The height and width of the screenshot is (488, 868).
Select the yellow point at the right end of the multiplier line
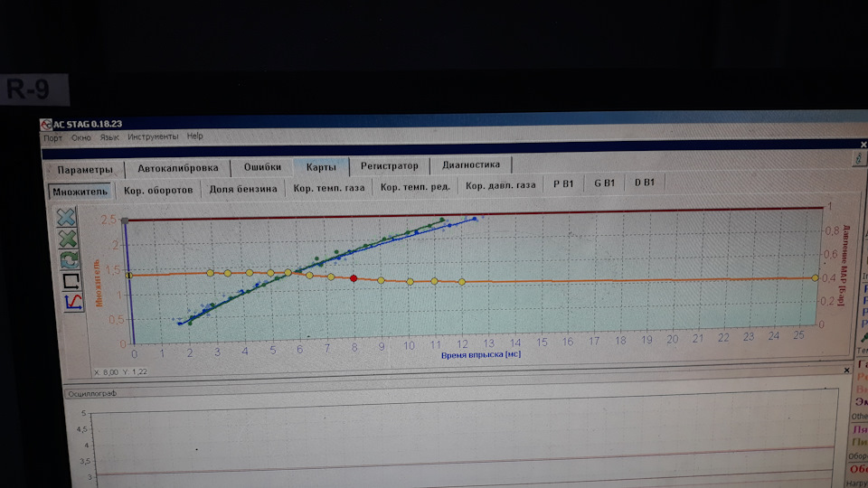pyautogui.click(x=815, y=277)
